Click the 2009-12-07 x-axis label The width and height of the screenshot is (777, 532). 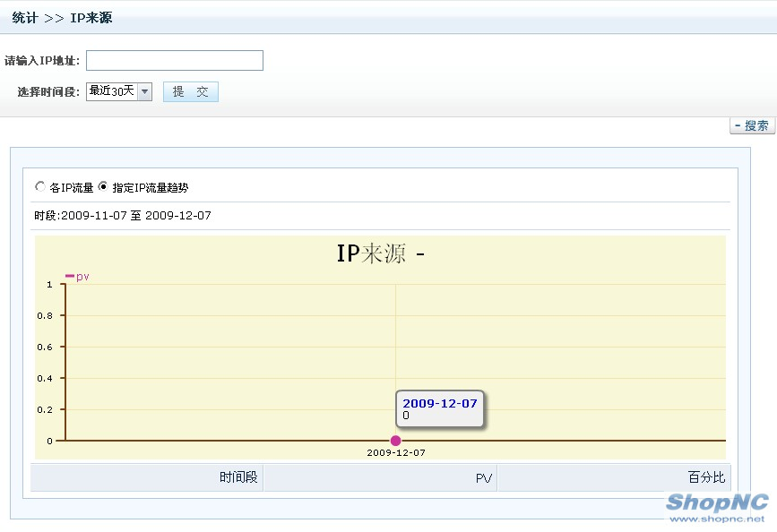coord(396,453)
